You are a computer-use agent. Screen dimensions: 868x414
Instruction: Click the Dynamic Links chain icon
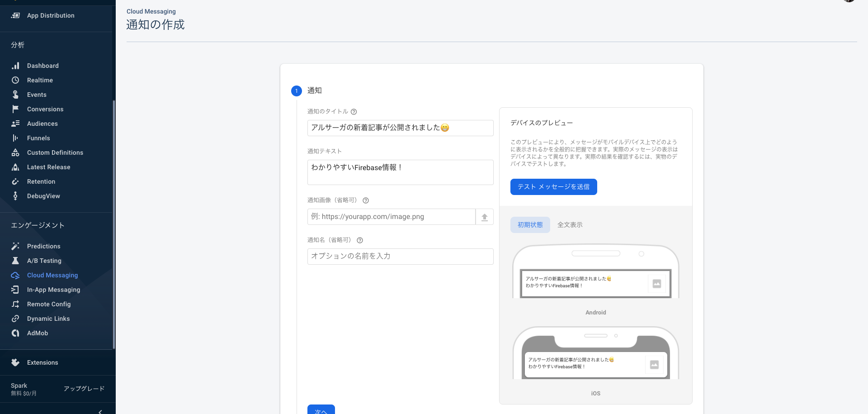[x=15, y=319]
